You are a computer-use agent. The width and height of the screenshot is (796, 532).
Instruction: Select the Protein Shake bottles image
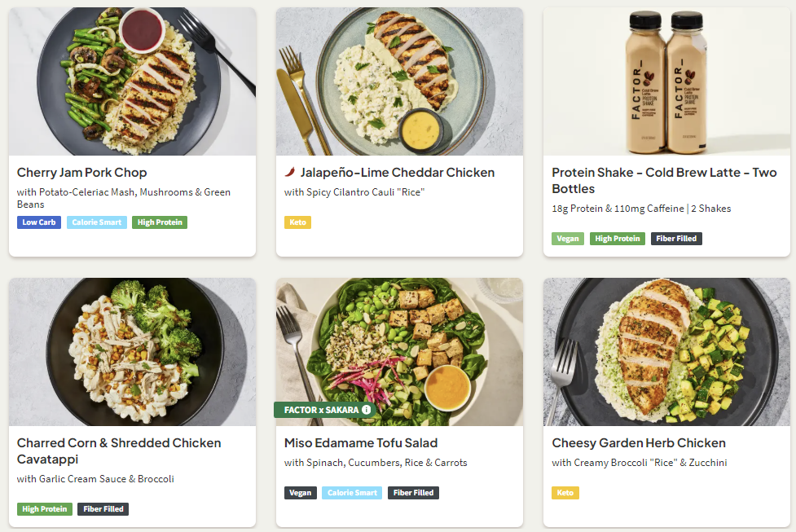point(666,81)
